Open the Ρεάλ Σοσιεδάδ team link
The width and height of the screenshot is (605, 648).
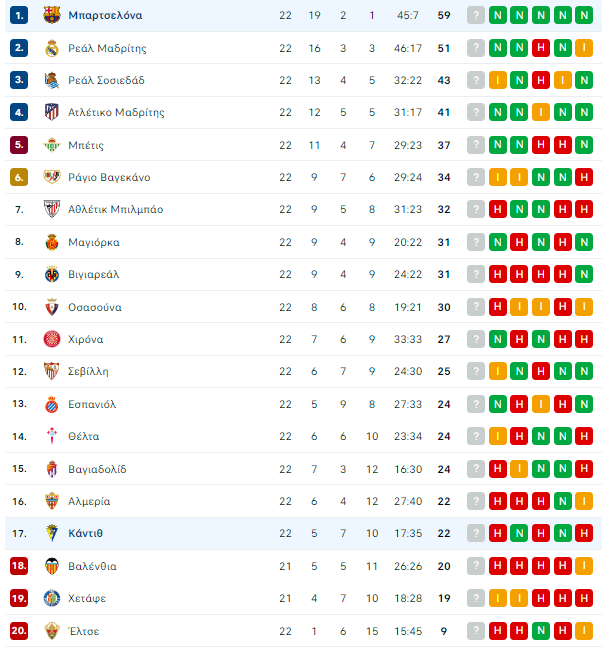click(x=106, y=80)
